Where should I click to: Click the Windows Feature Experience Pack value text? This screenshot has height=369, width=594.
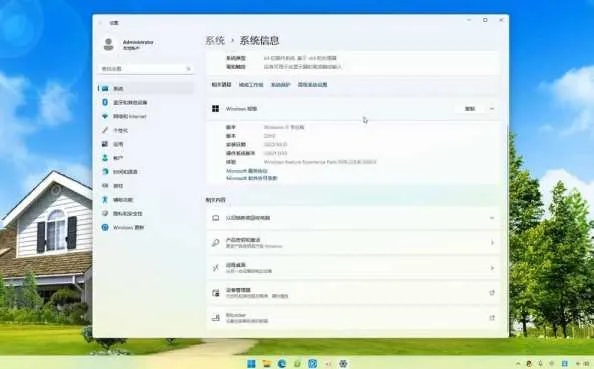coord(320,162)
